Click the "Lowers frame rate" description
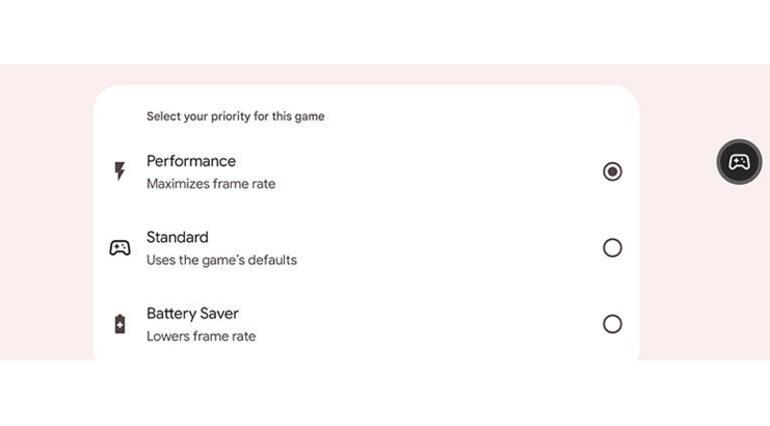 (201, 336)
